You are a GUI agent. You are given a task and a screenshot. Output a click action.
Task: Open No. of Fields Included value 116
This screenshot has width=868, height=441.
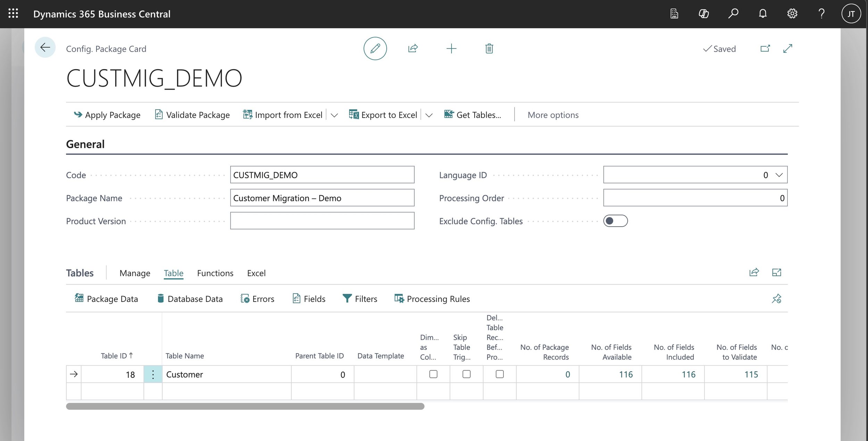coord(688,374)
